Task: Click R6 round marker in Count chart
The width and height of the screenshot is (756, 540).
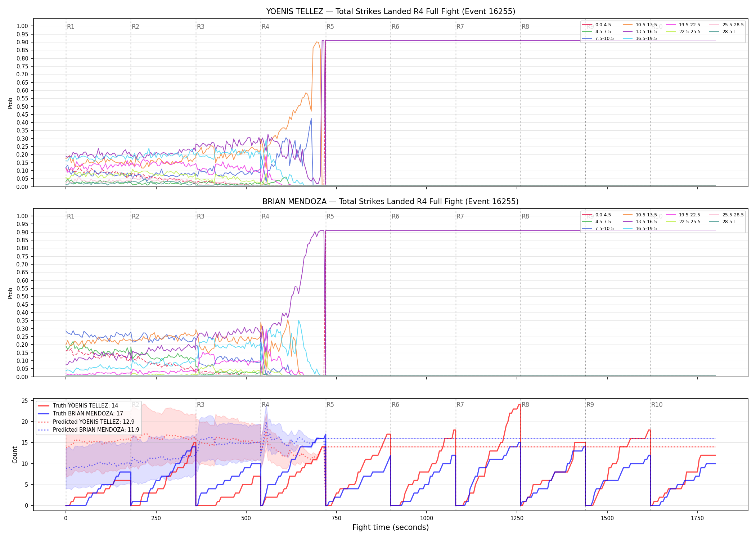Action: [395, 405]
